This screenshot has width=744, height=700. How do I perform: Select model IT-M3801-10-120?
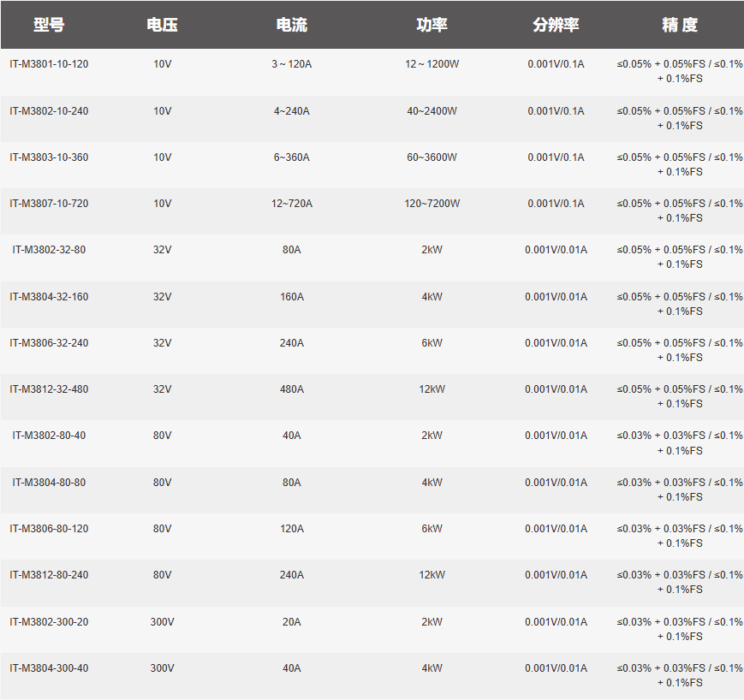click(x=49, y=64)
